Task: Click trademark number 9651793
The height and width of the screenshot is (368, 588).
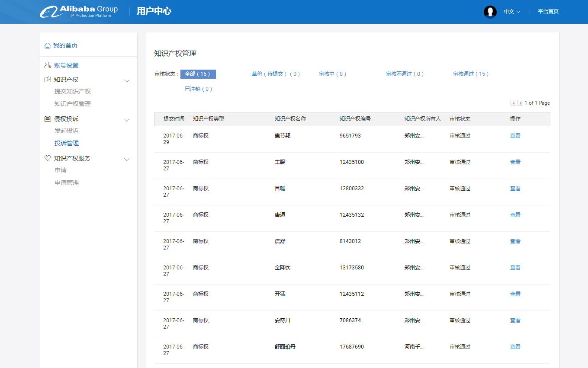Action: (x=350, y=136)
